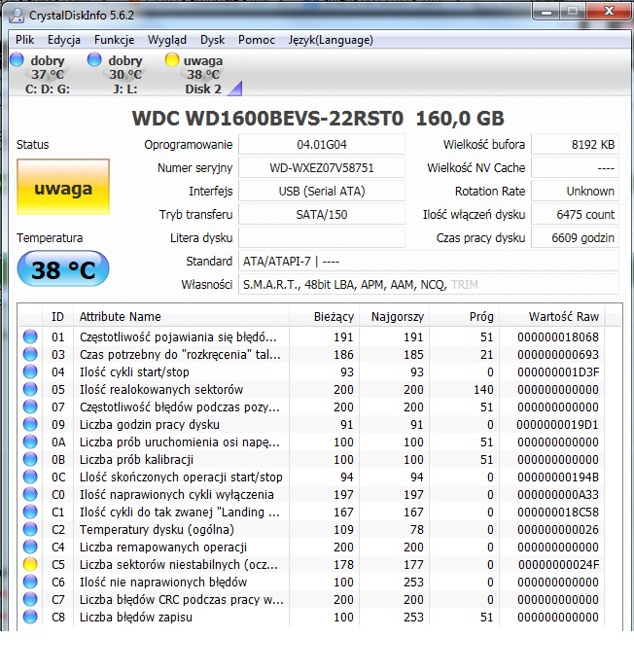Click the interface field USB (Serial ATA)
Image resolution: width=634 pixels, height=672 pixels.
[321, 192]
